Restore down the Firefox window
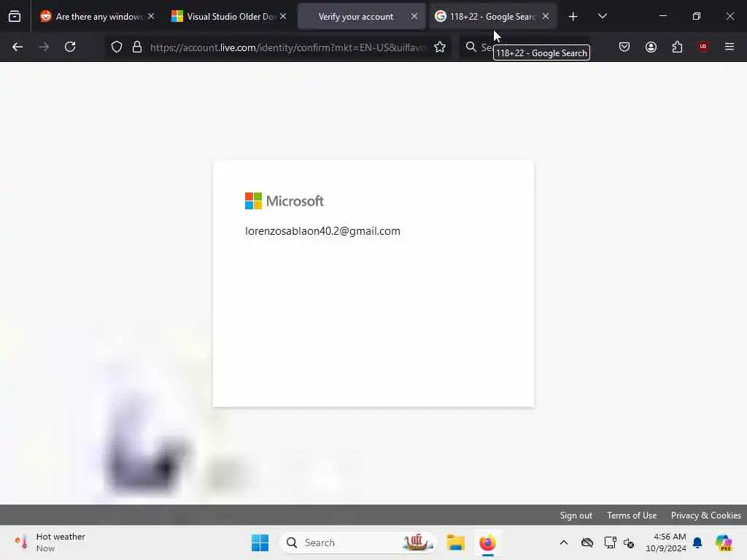The height and width of the screenshot is (560, 747). (696, 16)
